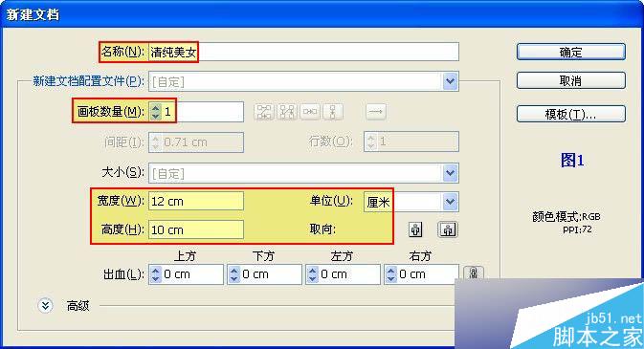
Task: Click the 右方 right bleed stepper
Action: 391,274
